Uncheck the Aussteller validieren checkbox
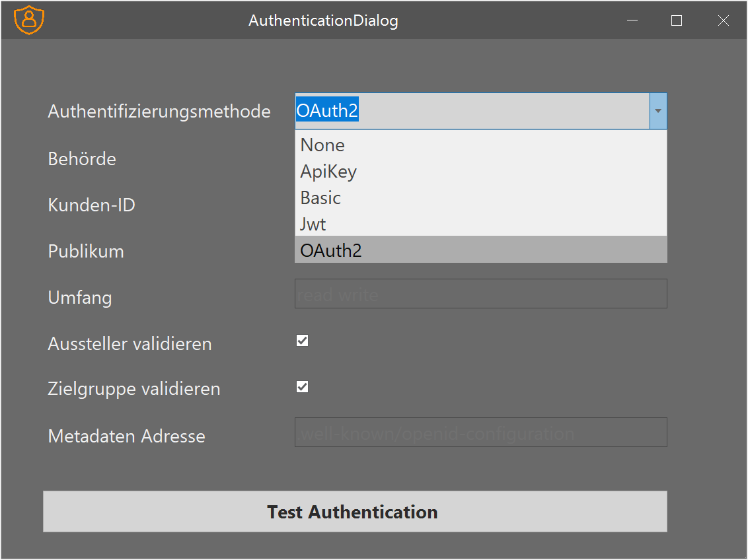 pos(303,341)
